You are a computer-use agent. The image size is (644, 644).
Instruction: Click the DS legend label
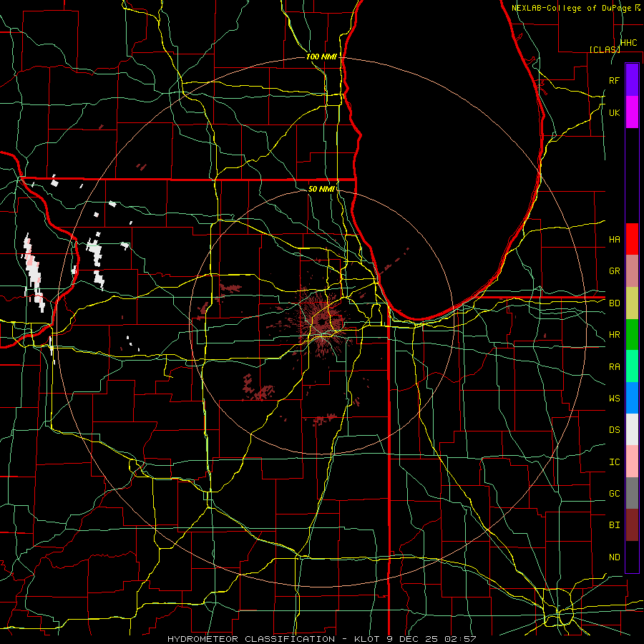click(614, 430)
